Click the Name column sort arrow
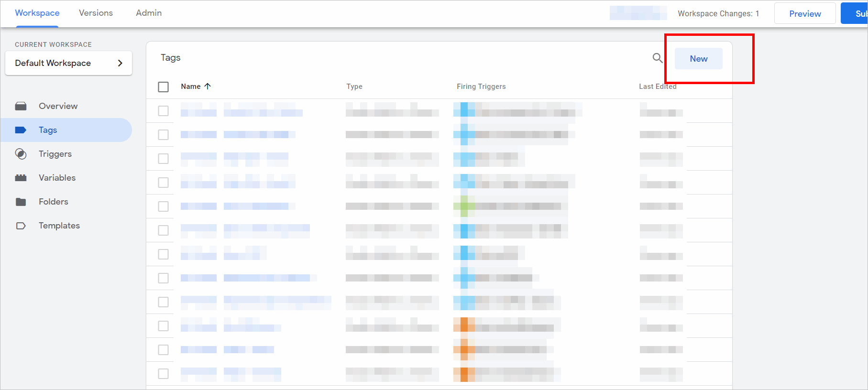 208,86
